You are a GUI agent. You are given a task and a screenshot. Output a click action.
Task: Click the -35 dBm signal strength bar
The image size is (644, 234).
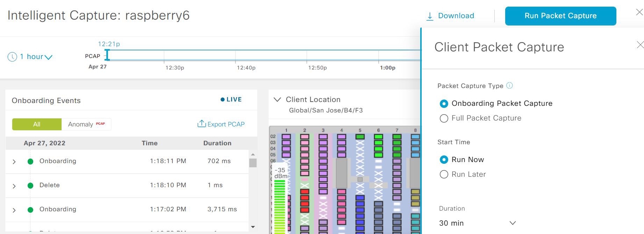pyautogui.click(x=279, y=206)
